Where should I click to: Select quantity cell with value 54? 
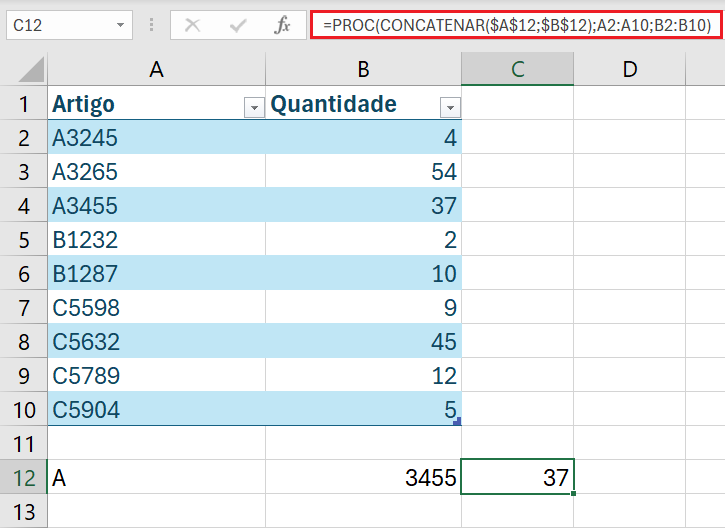[x=363, y=171]
